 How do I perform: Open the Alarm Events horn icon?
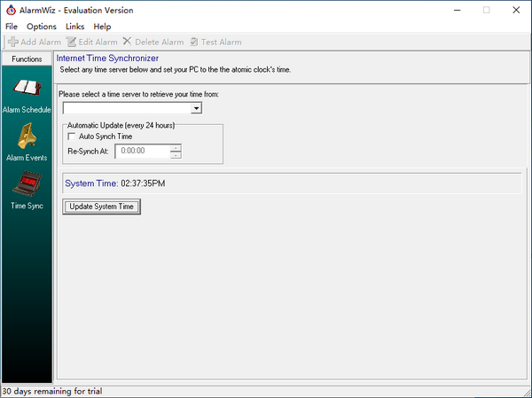click(27, 136)
